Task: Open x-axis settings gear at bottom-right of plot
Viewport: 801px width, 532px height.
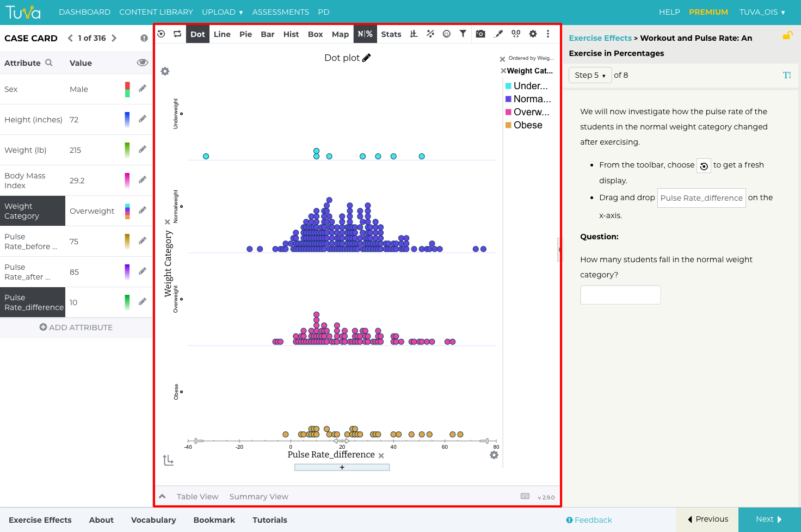Action: [494, 455]
